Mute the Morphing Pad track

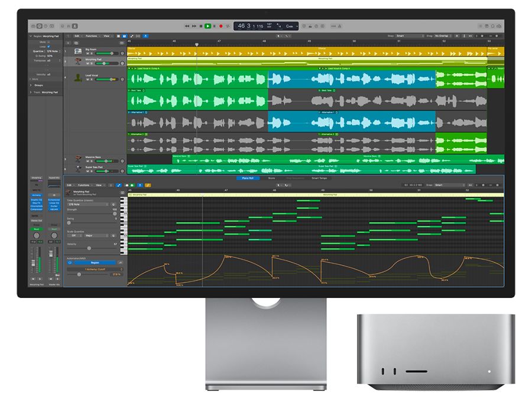pos(87,63)
